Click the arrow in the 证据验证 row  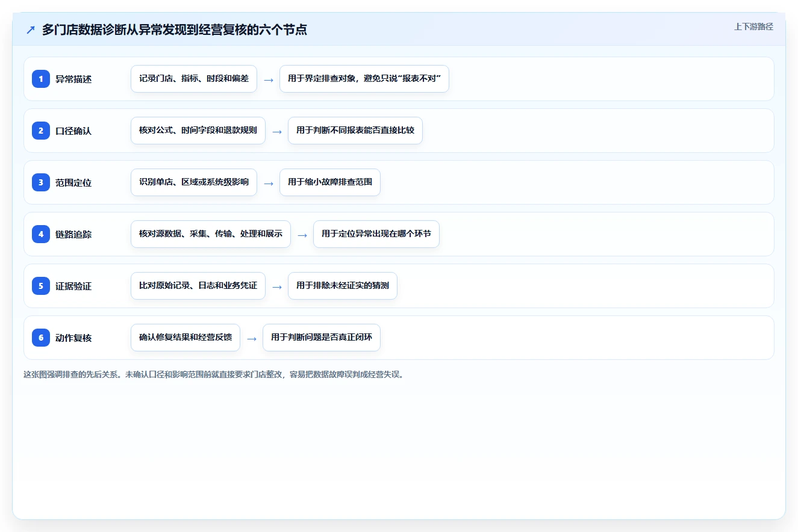[x=277, y=286]
